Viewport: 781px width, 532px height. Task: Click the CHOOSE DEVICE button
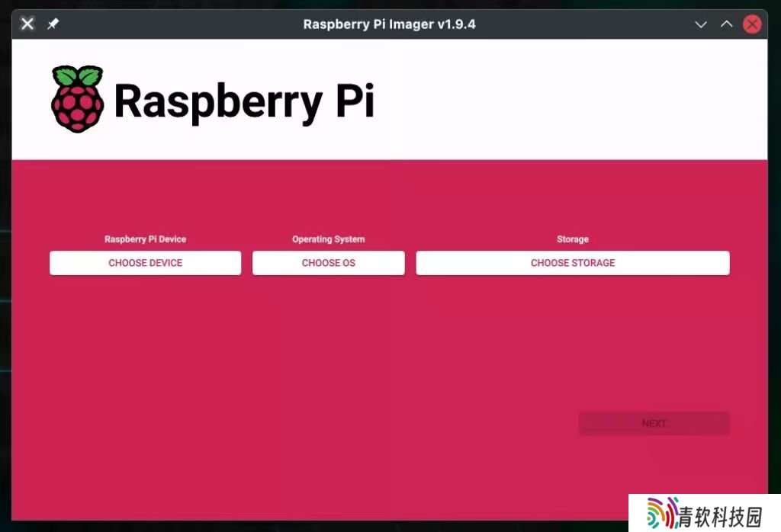click(145, 263)
